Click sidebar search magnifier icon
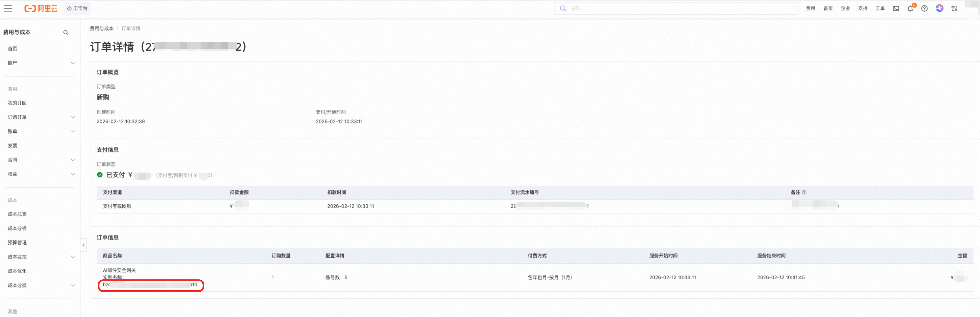 point(66,32)
